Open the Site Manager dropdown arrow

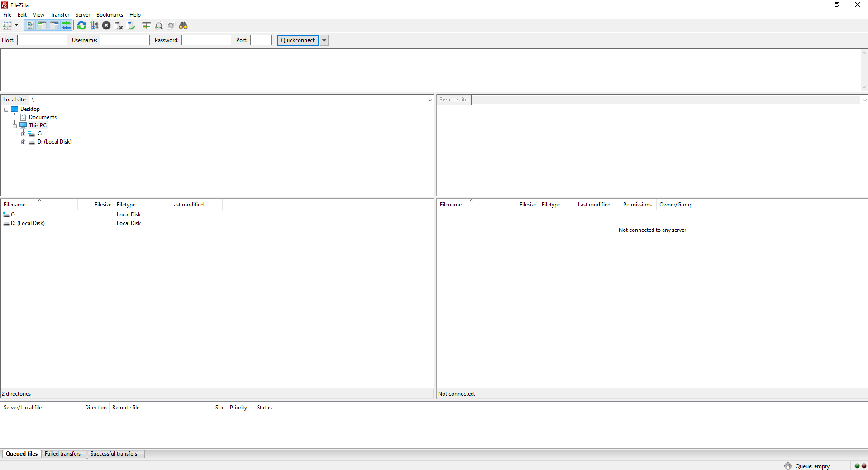click(x=16, y=25)
